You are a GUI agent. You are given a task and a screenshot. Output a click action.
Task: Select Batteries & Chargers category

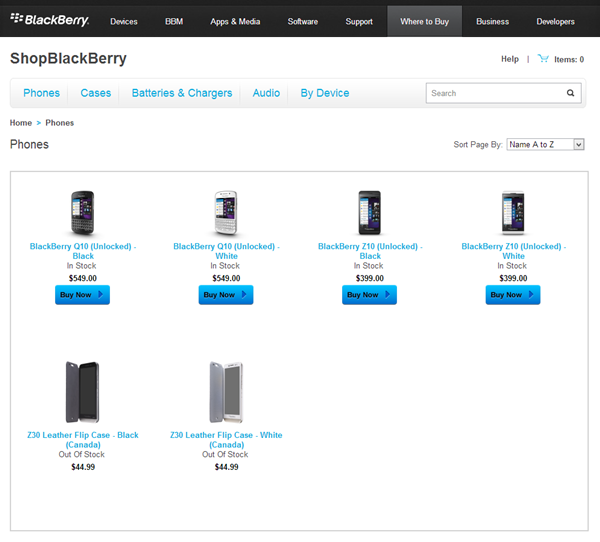[x=182, y=93]
